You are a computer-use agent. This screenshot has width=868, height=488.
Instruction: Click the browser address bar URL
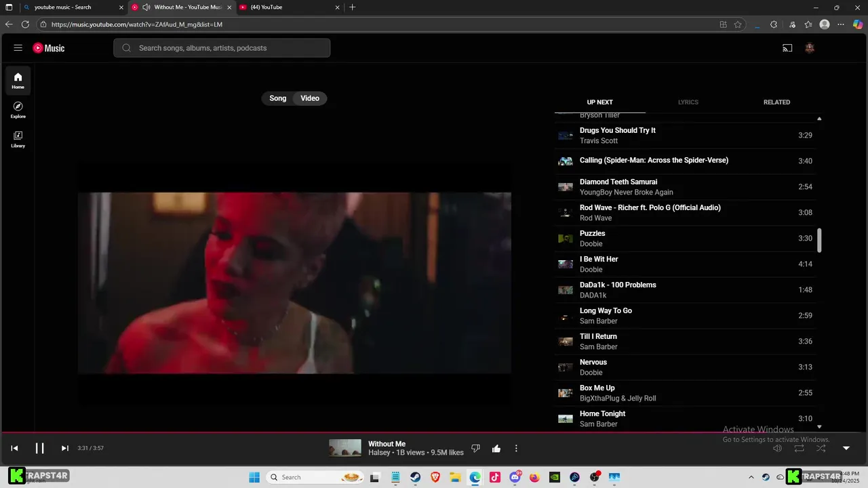click(137, 24)
